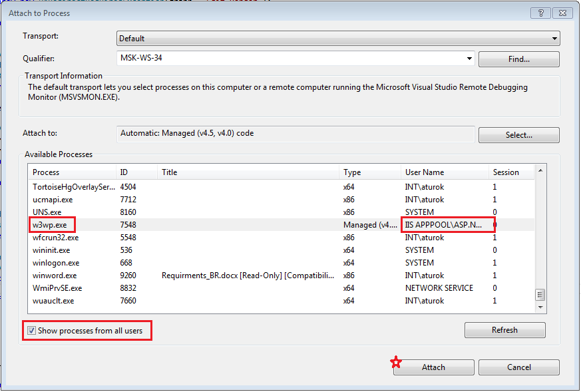Refresh the available processes list
Screen dimensions: 581x392
pos(504,329)
